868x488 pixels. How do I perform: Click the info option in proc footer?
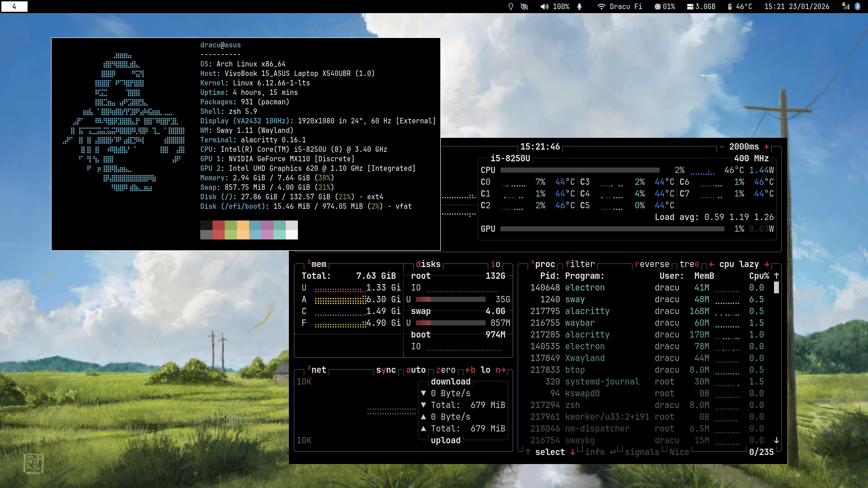pyautogui.click(x=600, y=452)
